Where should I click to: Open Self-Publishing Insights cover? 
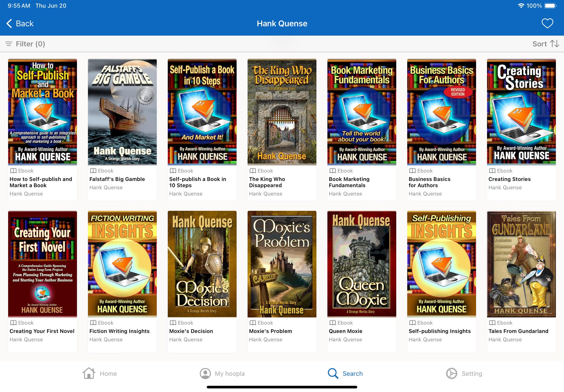(x=441, y=264)
